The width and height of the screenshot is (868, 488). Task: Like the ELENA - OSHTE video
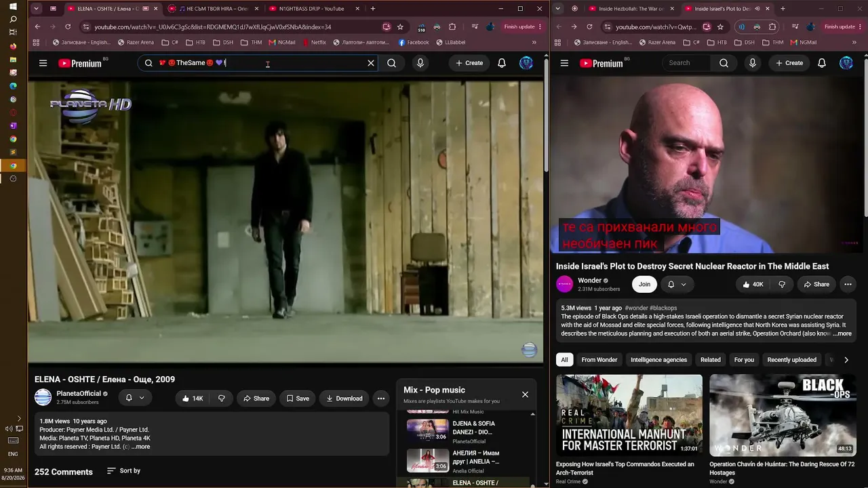[x=193, y=399]
